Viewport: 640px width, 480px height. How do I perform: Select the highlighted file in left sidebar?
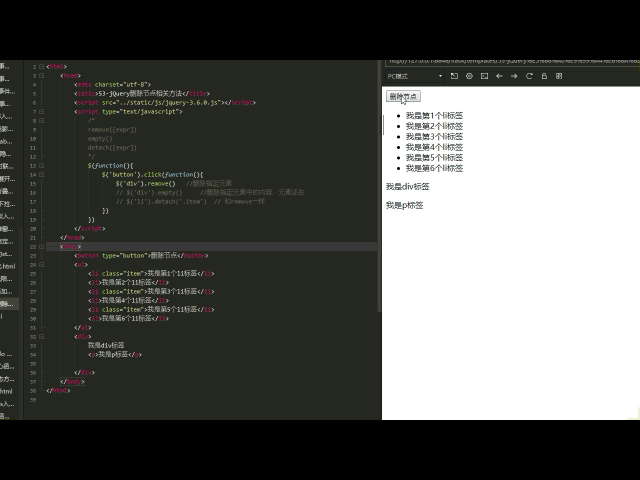point(9,304)
